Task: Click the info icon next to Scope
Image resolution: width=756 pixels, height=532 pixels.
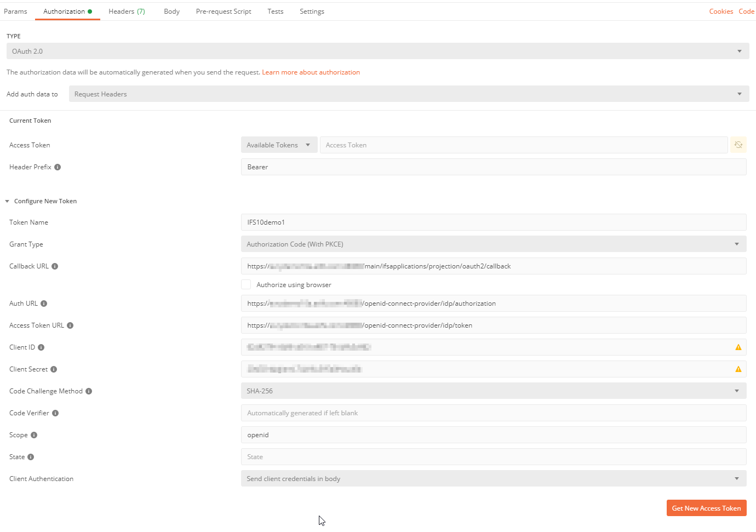Action: (x=34, y=435)
